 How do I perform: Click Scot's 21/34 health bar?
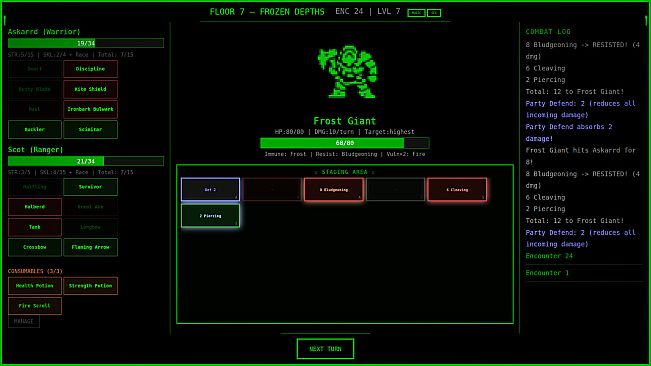[86, 161]
